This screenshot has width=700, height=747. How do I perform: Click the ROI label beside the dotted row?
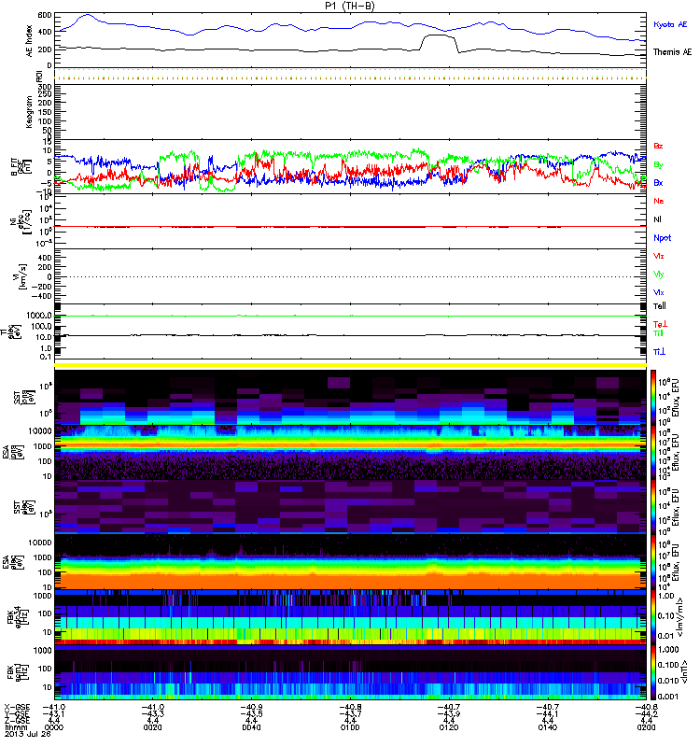(40, 76)
